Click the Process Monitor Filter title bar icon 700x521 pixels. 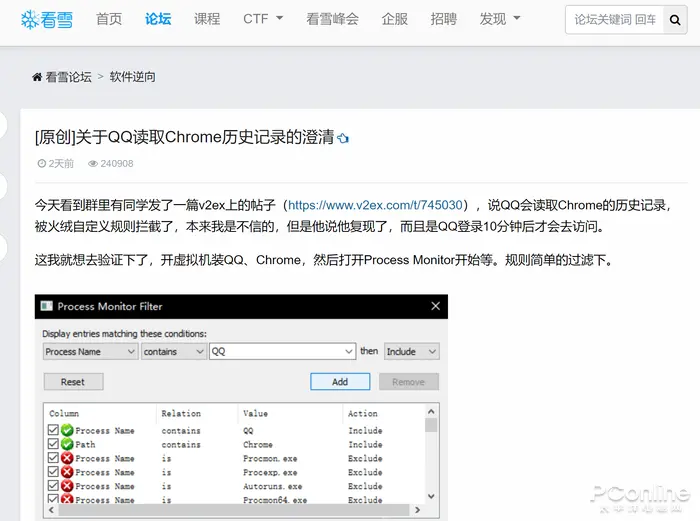click(46, 306)
